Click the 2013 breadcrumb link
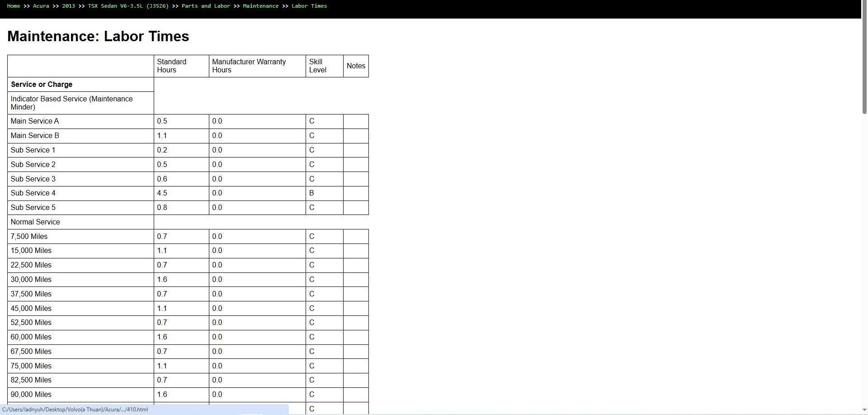This screenshot has width=868, height=415. (x=68, y=6)
